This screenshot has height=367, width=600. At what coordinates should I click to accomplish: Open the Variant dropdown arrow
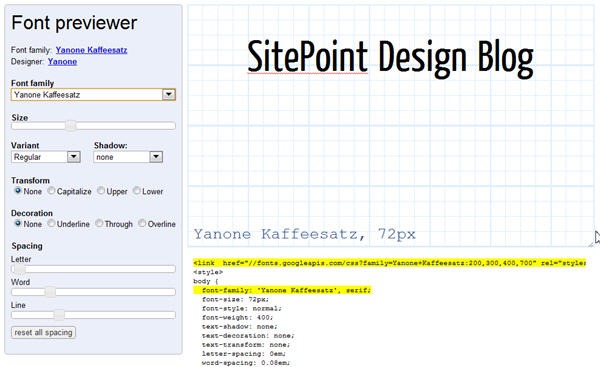[x=73, y=157]
